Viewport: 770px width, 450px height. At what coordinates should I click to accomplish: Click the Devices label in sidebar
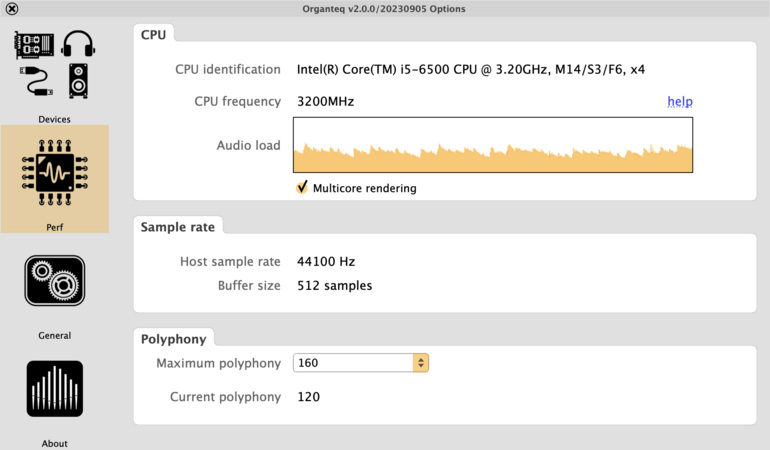point(55,119)
